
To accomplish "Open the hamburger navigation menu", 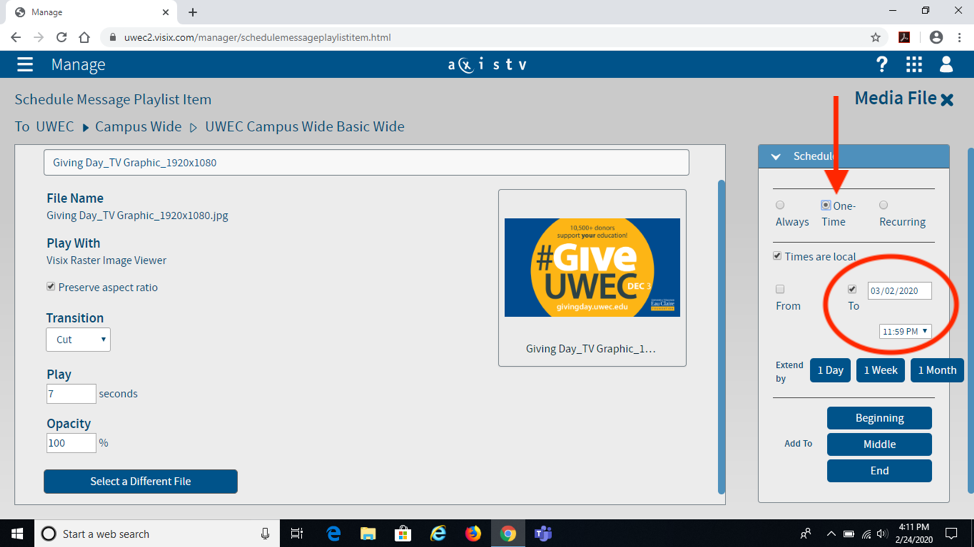I will pyautogui.click(x=25, y=65).
